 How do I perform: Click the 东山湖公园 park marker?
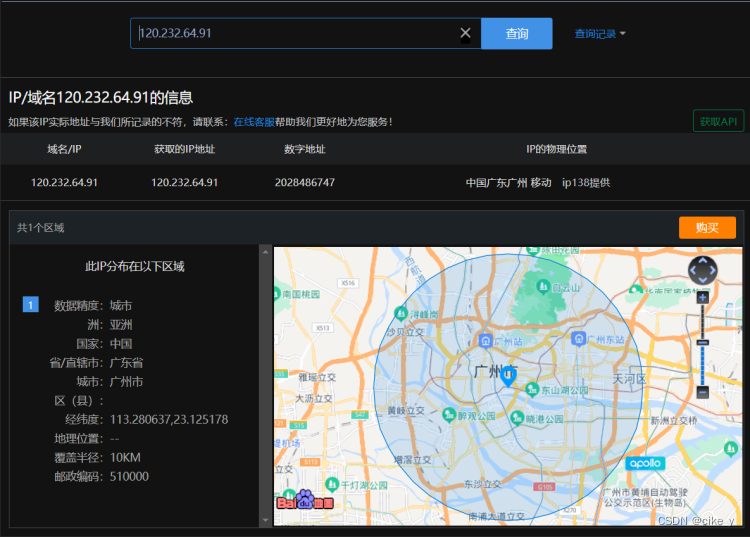(532, 389)
